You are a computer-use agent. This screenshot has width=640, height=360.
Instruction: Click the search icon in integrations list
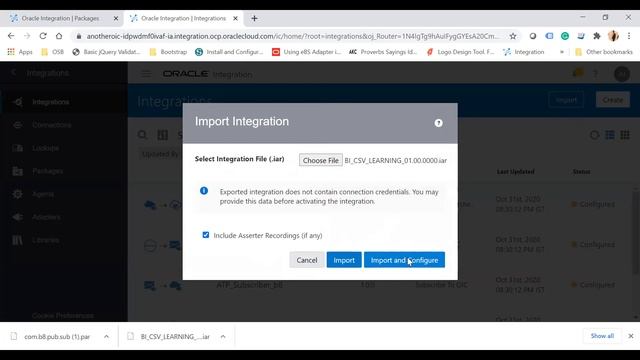[x=142, y=135]
